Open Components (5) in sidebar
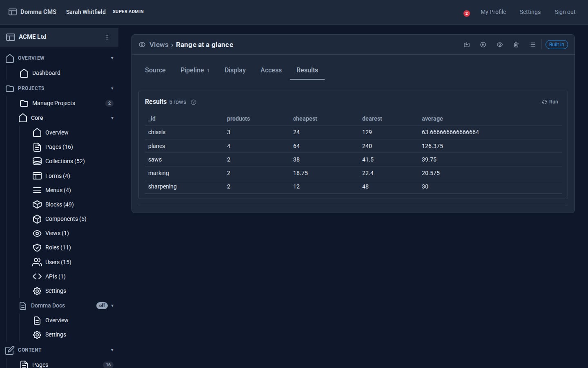This screenshot has height=368, width=588. click(66, 219)
